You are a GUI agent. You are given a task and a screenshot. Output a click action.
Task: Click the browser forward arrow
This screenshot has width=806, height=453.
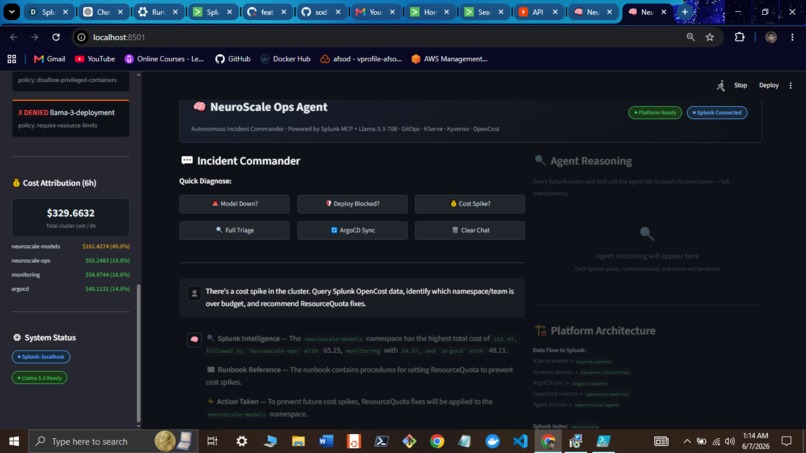click(34, 37)
